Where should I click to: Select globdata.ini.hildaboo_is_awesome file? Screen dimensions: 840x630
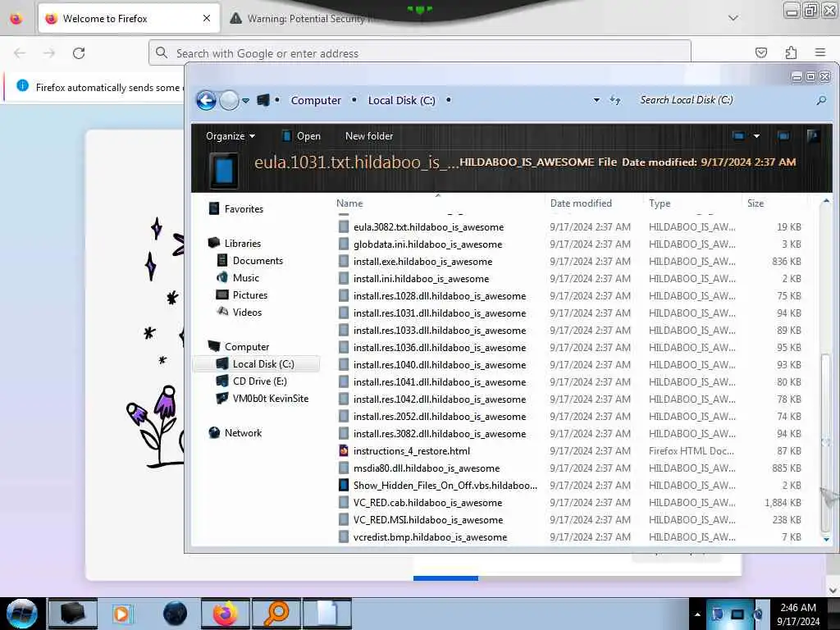(428, 244)
